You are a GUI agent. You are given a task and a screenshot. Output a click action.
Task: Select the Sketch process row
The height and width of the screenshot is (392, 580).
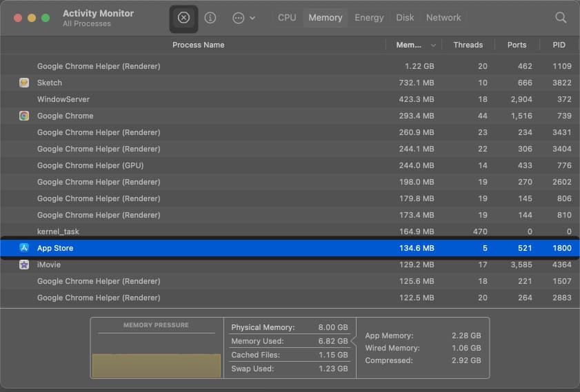(290, 83)
